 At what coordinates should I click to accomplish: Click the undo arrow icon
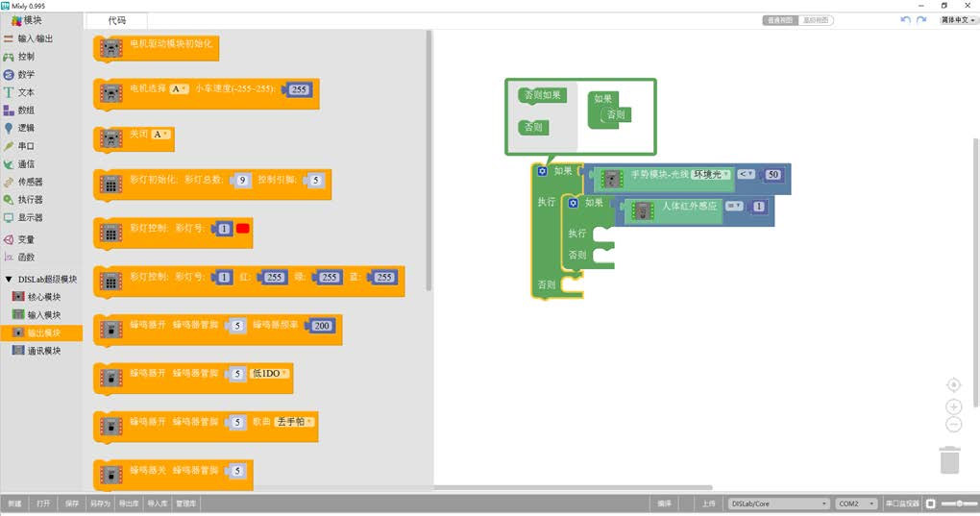905,20
